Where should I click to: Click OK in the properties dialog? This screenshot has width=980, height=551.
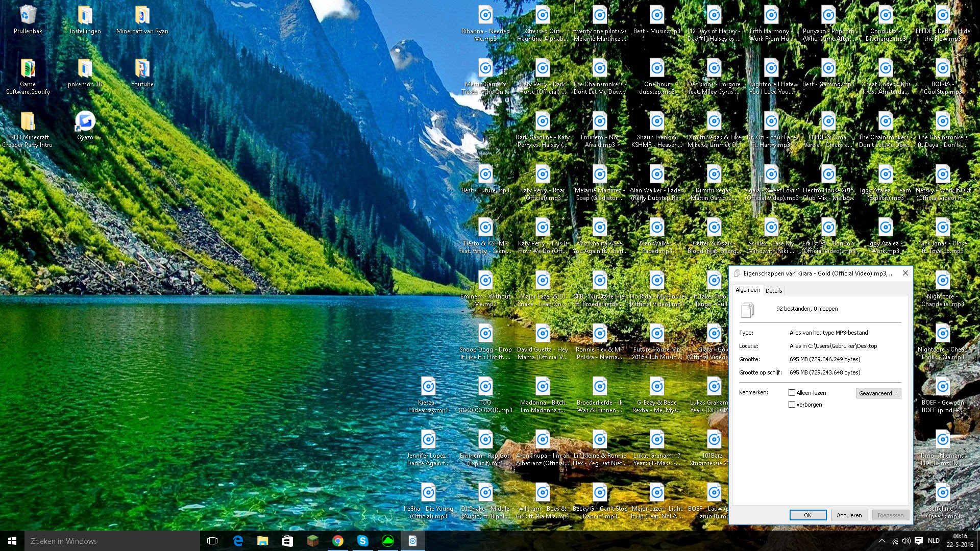808,515
